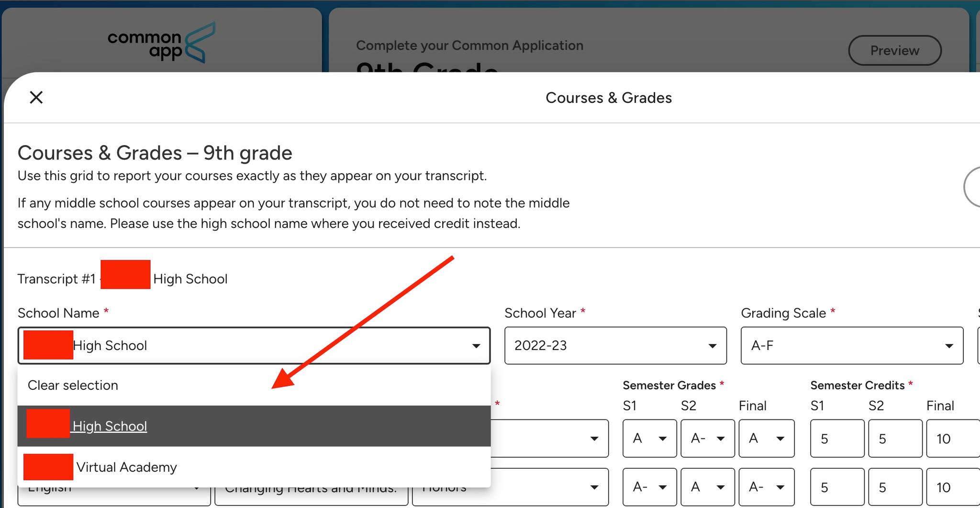Screen dimensions: 980x508
Task: Click the 'Semester Grades' column header
Action: click(669, 385)
